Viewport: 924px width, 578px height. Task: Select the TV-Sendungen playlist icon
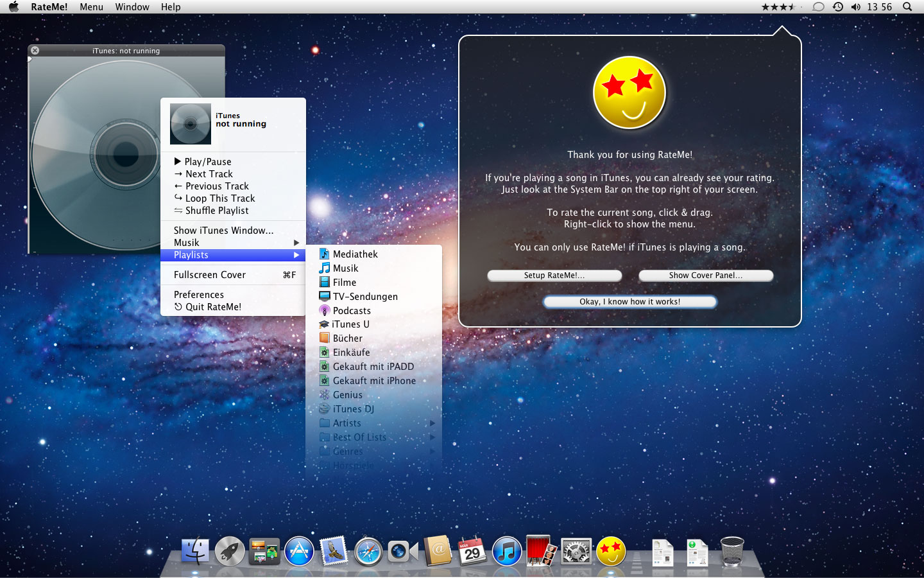tap(325, 297)
